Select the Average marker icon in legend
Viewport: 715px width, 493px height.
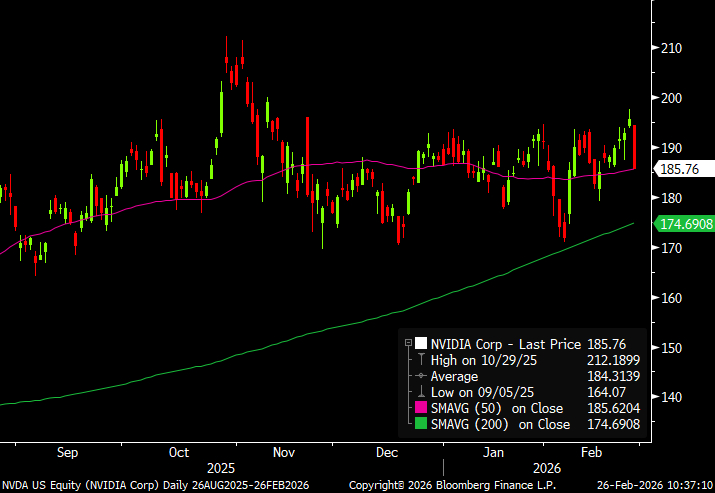coord(422,375)
